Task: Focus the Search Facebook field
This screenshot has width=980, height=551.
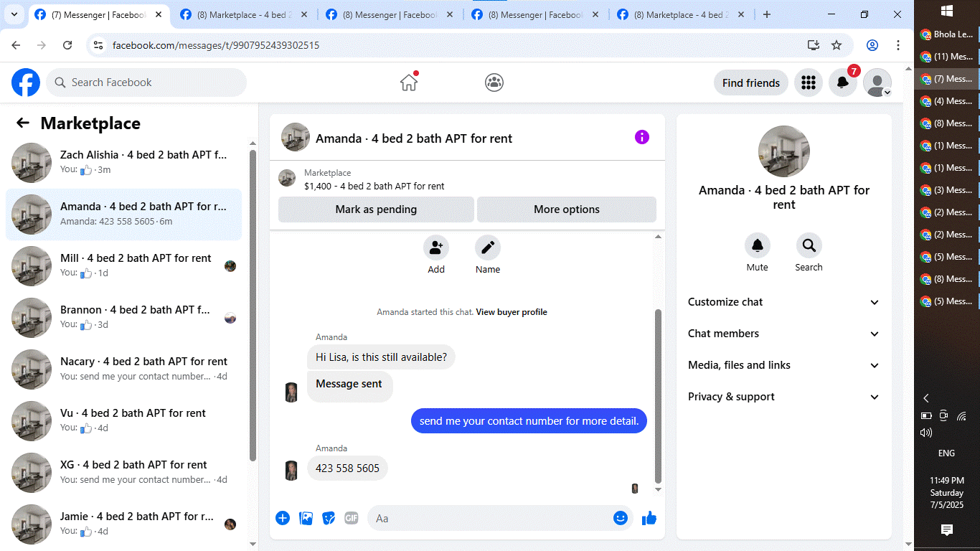Action: pos(146,83)
